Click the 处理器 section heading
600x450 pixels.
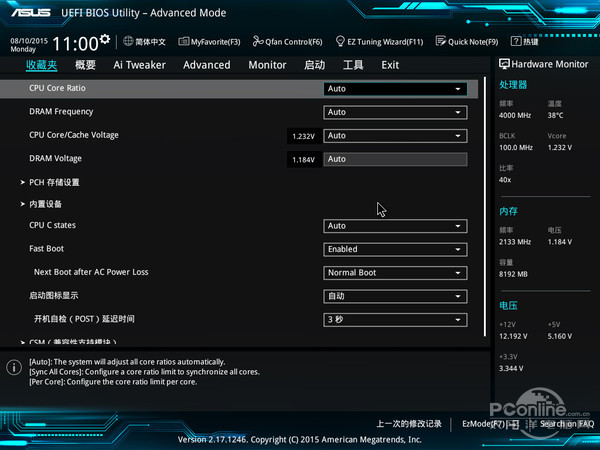click(513, 85)
